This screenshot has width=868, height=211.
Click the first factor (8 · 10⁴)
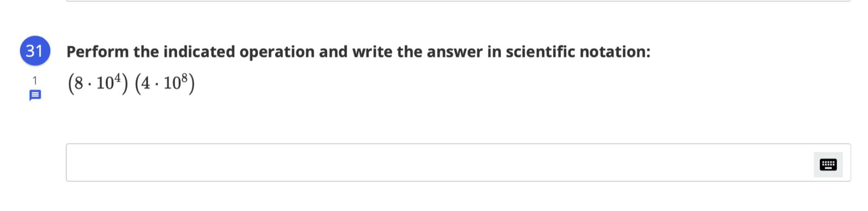tap(98, 83)
